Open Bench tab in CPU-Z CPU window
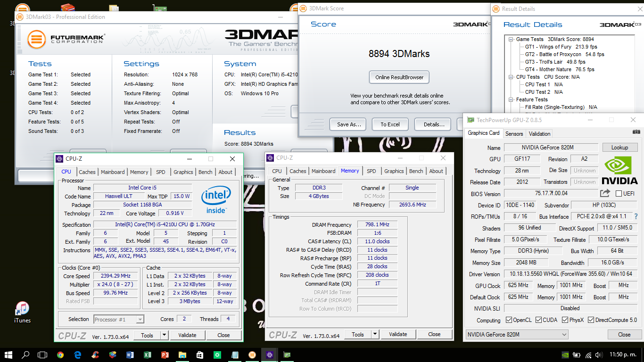The image size is (644, 362). click(x=205, y=172)
